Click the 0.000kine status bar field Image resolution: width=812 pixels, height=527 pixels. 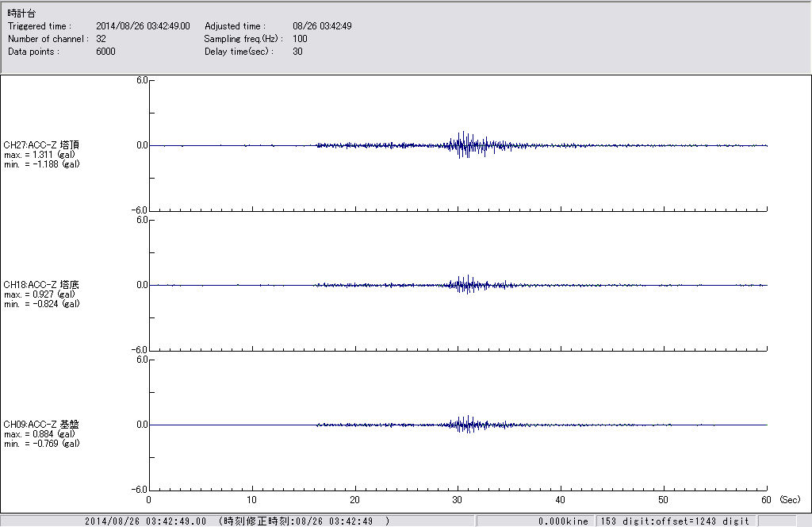coord(562,521)
